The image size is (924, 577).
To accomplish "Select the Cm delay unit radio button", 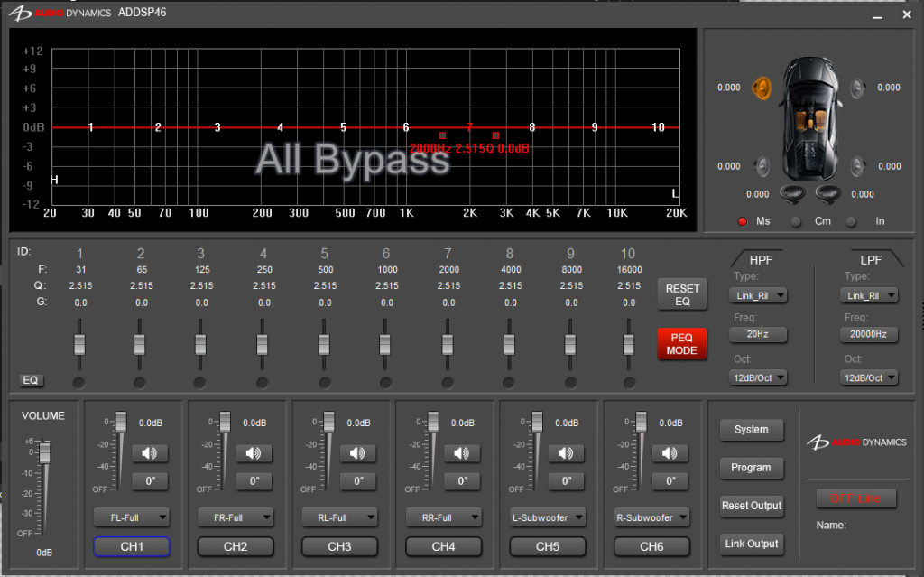I will pyautogui.click(x=796, y=221).
